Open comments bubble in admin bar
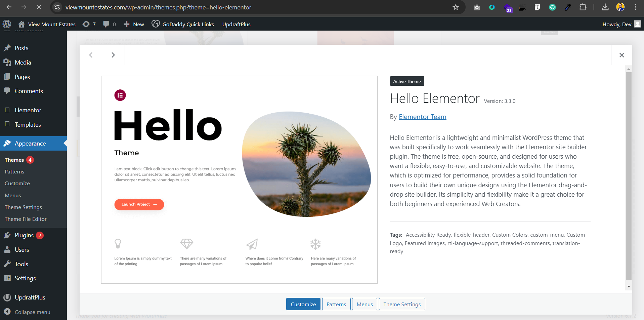Screen dimensions: 644x320 click(x=110, y=24)
